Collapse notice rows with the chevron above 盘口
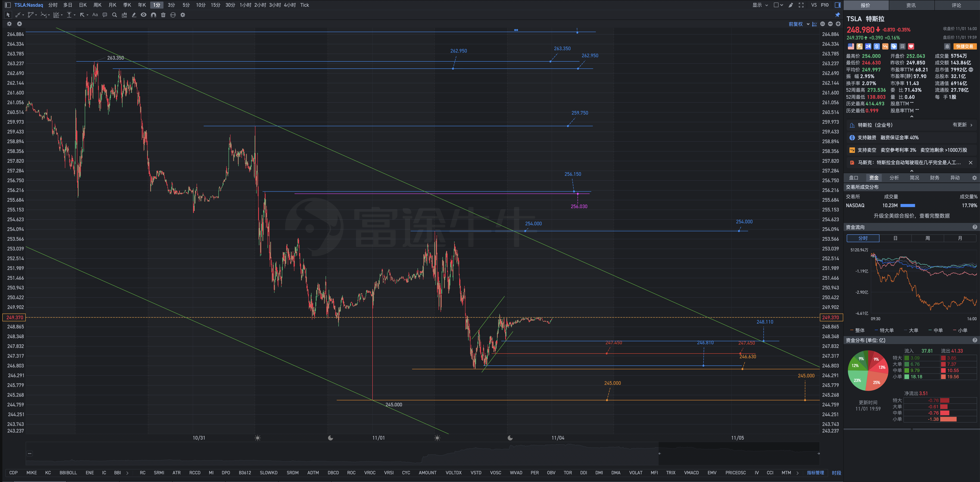This screenshot has height=482, width=980. pyautogui.click(x=912, y=171)
